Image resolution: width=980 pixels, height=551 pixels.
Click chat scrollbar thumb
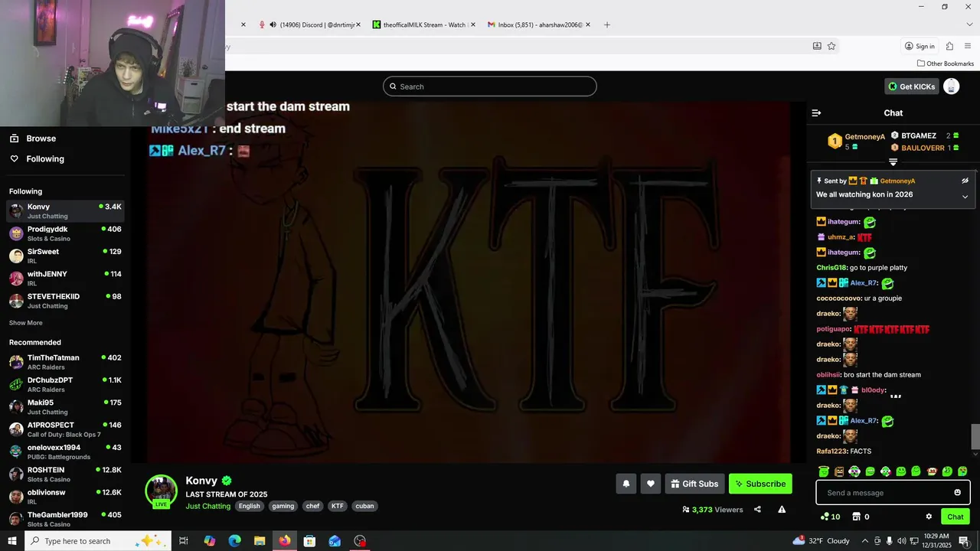[x=975, y=437]
